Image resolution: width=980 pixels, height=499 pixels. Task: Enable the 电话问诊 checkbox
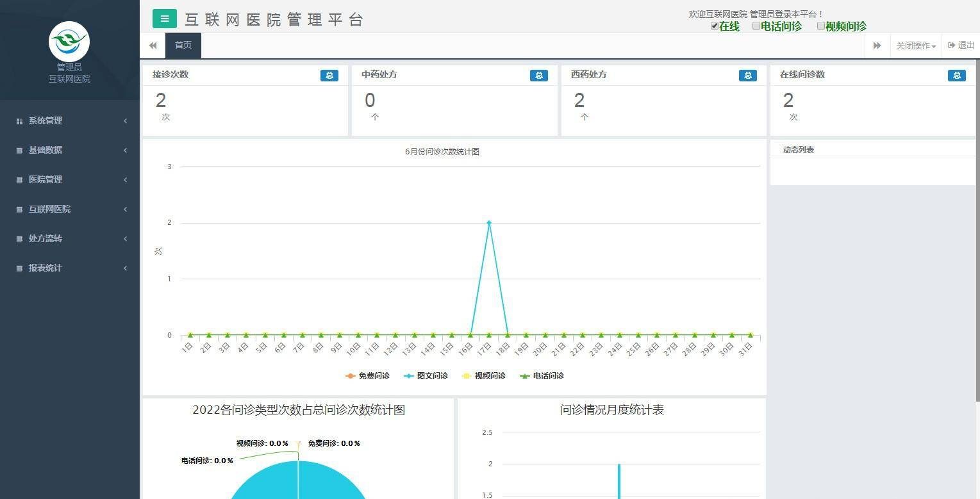click(756, 26)
